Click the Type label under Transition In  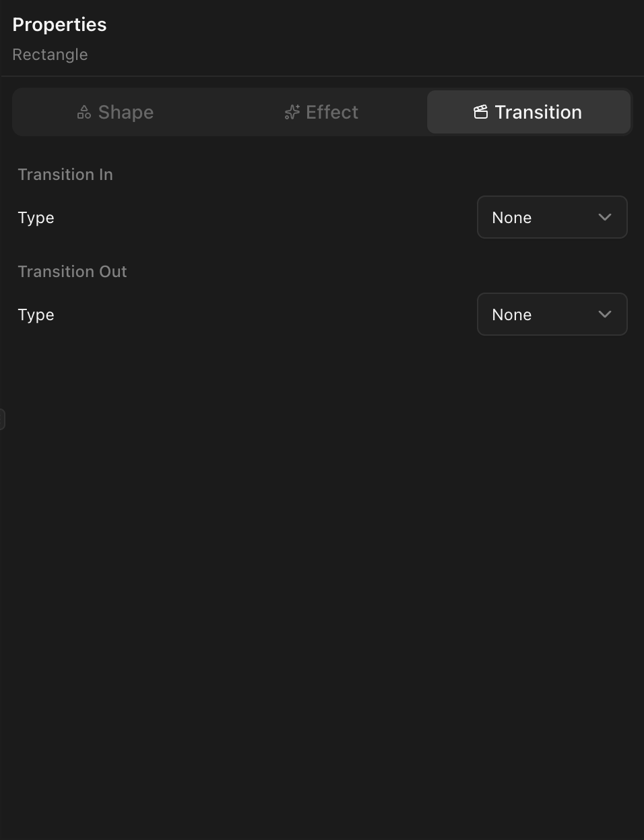coord(36,217)
